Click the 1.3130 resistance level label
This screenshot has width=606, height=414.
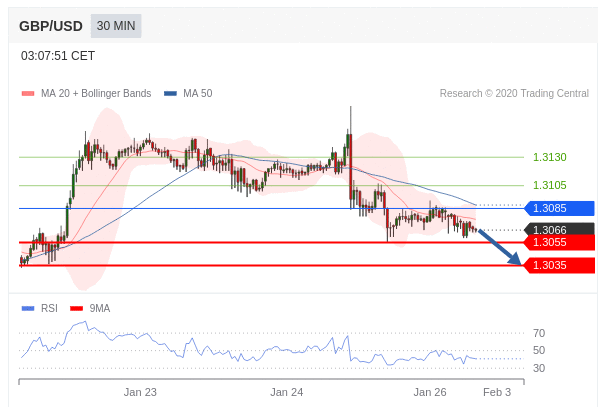click(550, 157)
